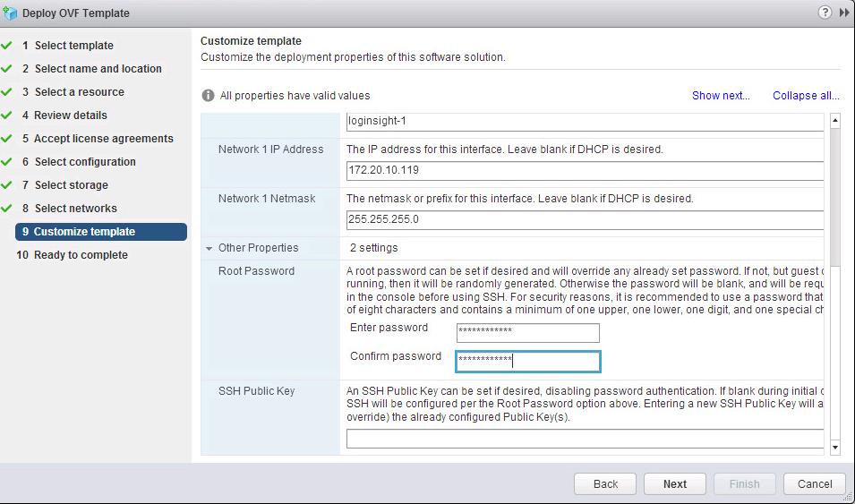Click the help question mark icon

pyautogui.click(x=825, y=13)
